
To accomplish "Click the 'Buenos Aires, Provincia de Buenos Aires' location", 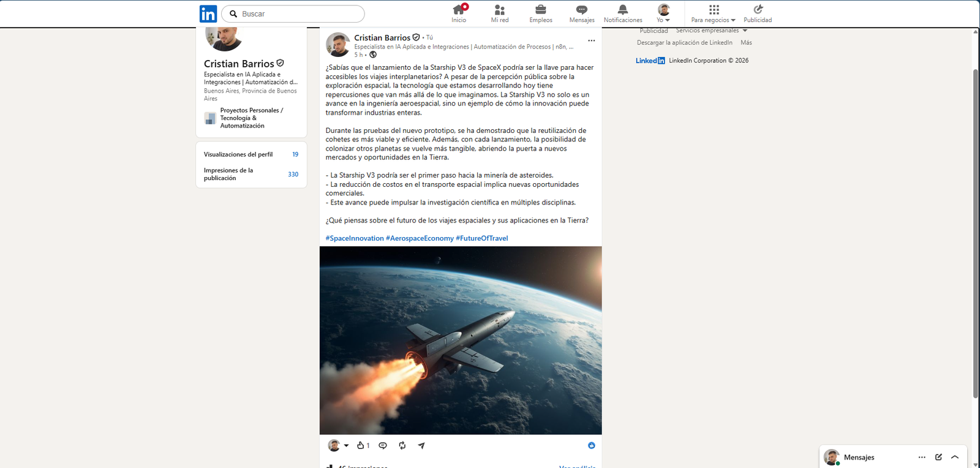I will (251, 94).
